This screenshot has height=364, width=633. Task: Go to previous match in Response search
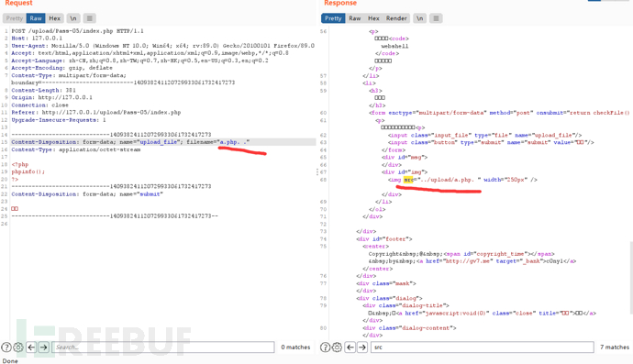click(350, 347)
